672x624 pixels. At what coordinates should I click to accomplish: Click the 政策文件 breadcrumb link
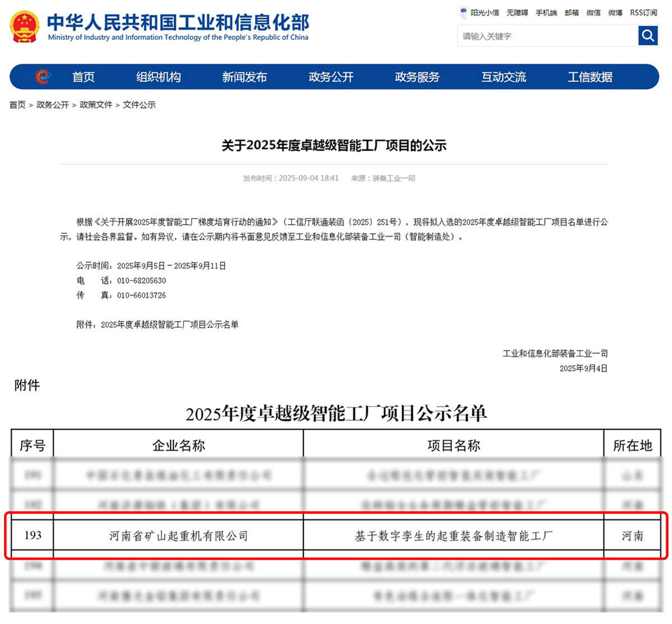click(96, 105)
